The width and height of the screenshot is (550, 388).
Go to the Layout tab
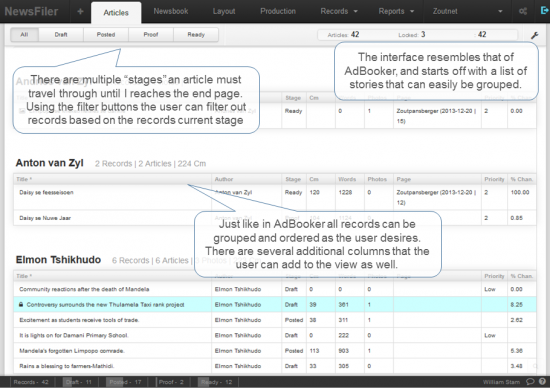224,11
